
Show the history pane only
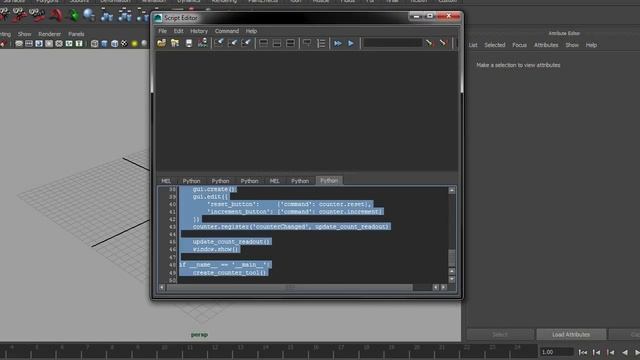coord(263,43)
